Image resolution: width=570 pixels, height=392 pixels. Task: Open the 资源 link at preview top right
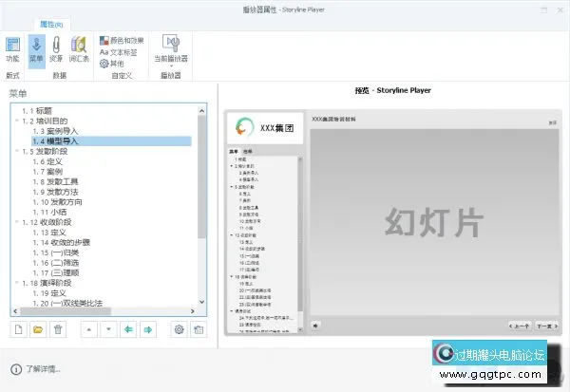click(x=552, y=123)
